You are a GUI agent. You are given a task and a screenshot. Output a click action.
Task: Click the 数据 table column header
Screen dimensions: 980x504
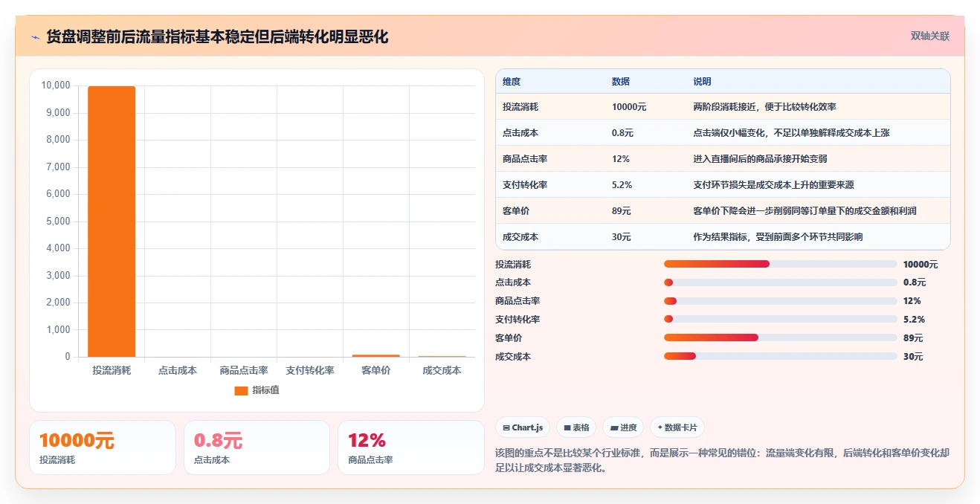pos(621,82)
